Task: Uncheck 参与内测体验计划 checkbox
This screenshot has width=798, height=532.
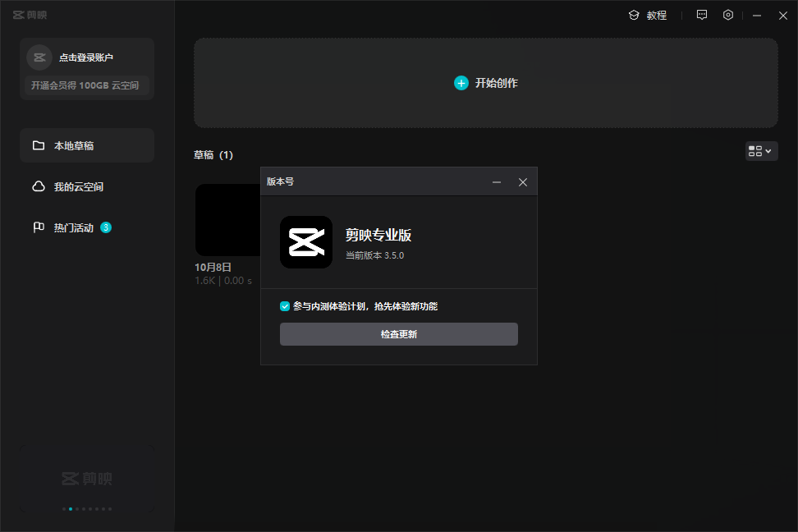Action: pyautogui.click(x=285, y=306)
